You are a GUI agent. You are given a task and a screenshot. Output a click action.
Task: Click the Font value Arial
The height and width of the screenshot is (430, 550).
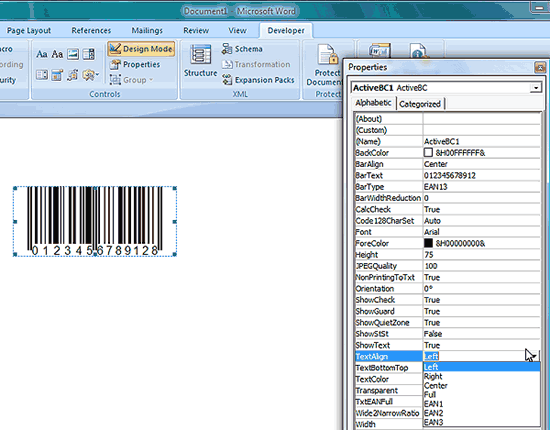tap(482, 232)
